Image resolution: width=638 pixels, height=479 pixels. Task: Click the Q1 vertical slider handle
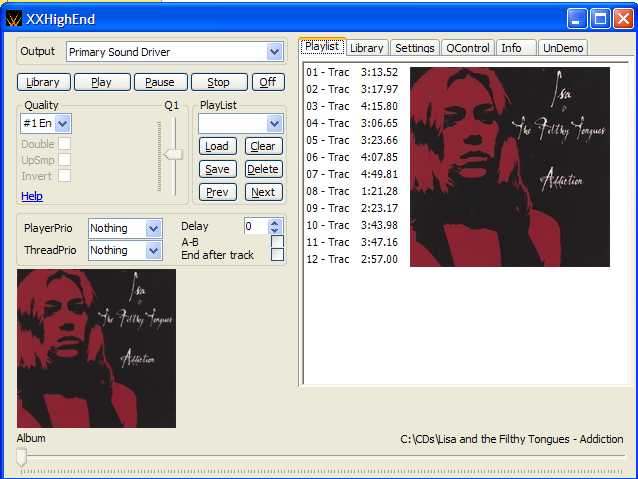(x=174, y=154)
